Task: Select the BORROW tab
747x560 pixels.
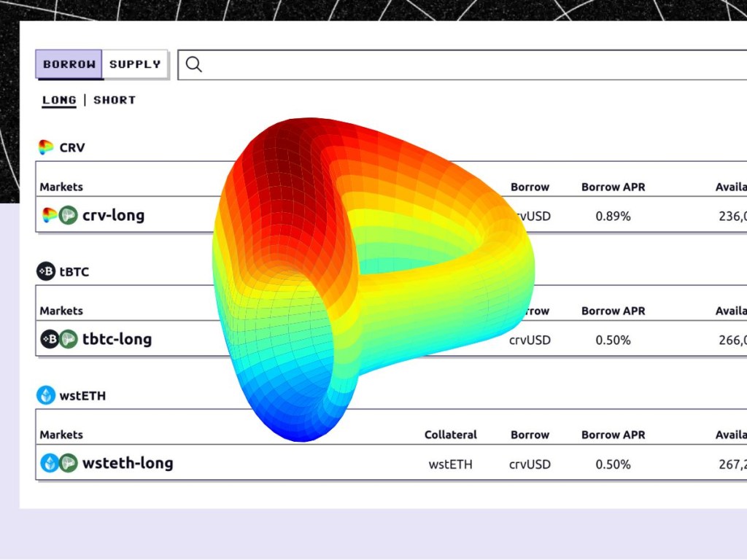Action: tap(69, 64)
